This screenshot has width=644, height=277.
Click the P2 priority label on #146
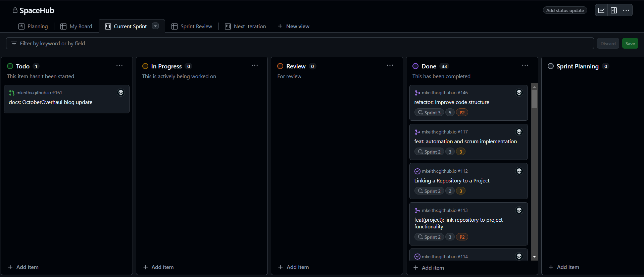[x=462, y=113]
